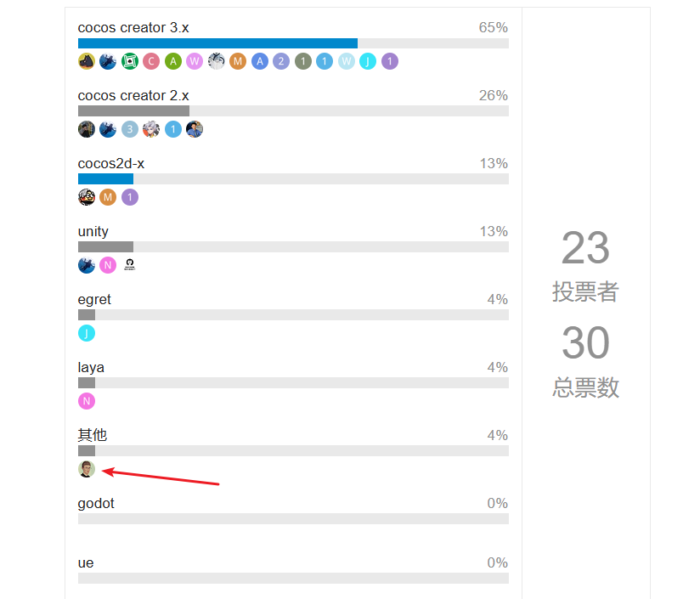Image resolution: width=700 pixels, height=599 pixels.
Task: Click the cyan "J" avatar under egret
Action: click(87, 333)
